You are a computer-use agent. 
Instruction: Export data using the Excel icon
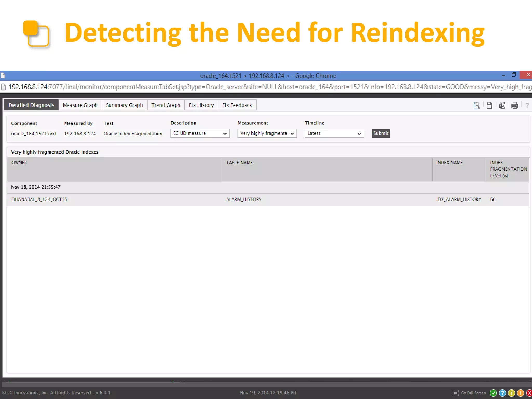pos(502,105)
